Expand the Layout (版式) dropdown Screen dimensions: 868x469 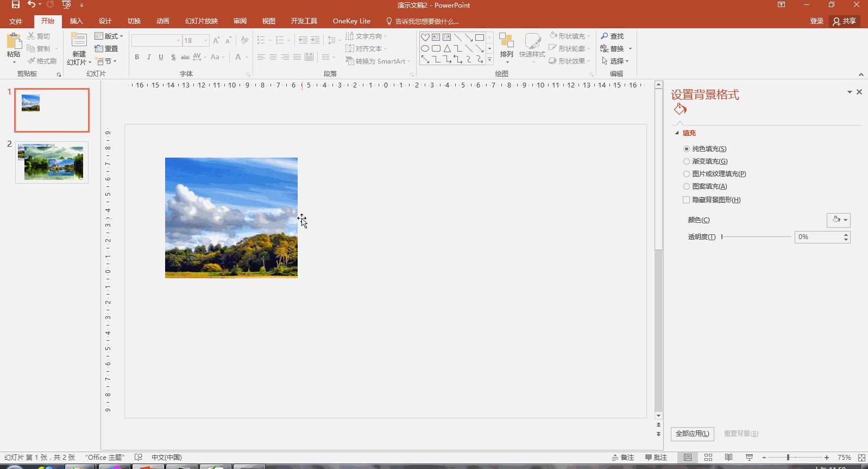[109, 36]
